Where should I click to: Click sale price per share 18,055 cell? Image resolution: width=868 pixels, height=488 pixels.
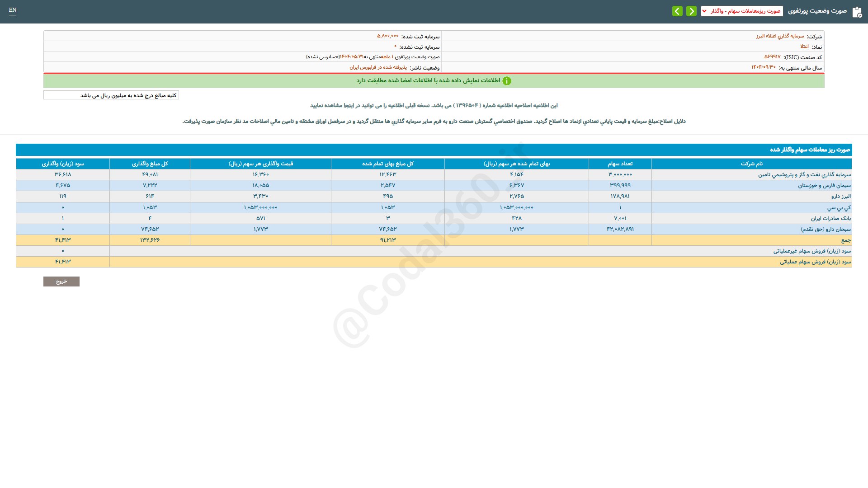260,185
